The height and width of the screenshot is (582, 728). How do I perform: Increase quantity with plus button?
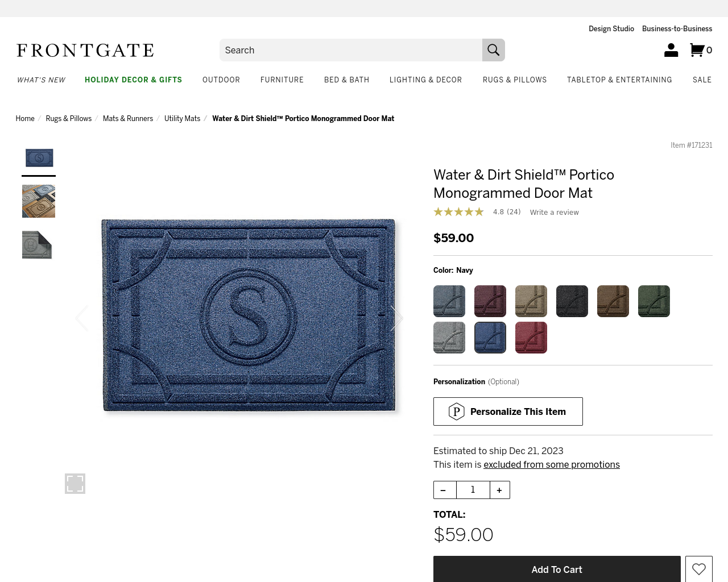tap(499, 490)
